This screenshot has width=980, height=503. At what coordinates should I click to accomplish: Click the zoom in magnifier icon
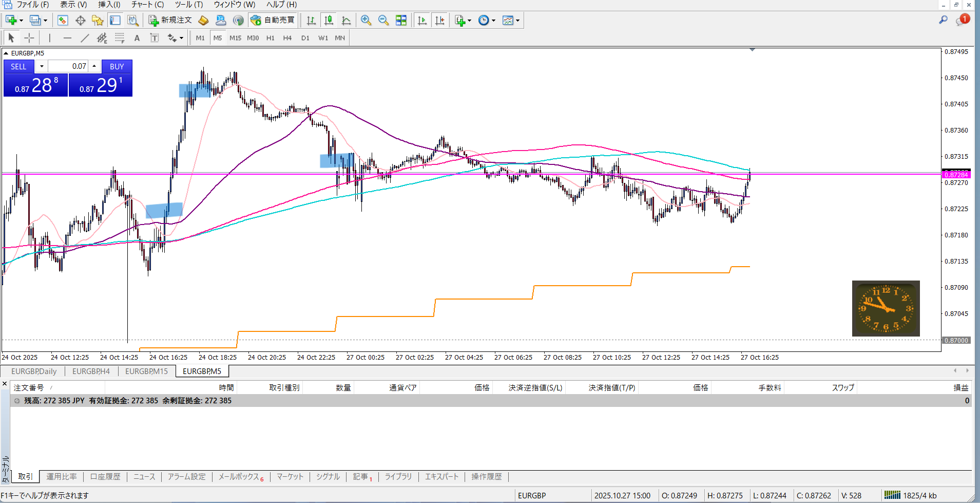coord(366,20)
